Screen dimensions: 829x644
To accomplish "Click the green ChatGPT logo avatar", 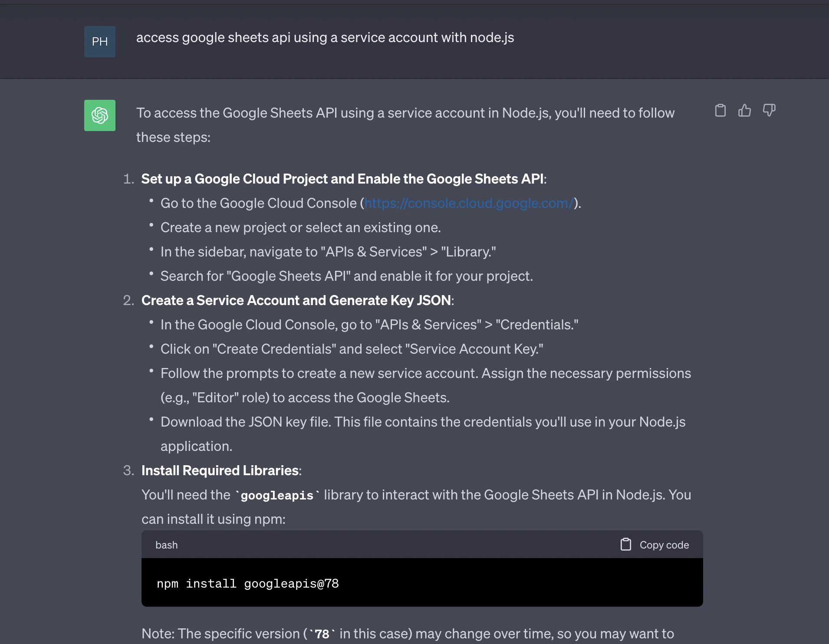I will point(100,115).
